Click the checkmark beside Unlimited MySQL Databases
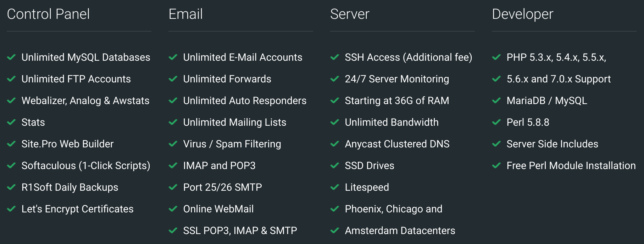 11,57
